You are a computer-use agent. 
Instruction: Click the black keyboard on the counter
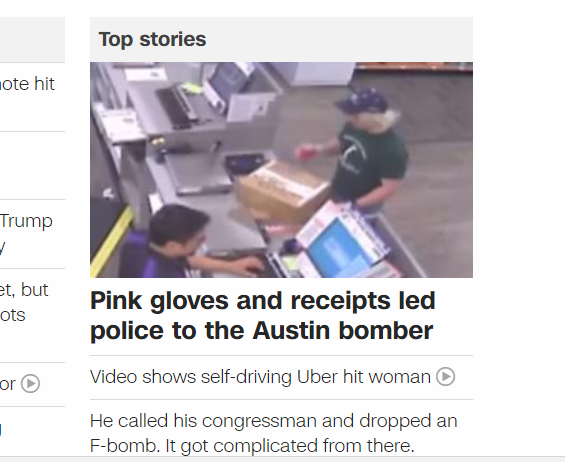click(x=177, y=107)
